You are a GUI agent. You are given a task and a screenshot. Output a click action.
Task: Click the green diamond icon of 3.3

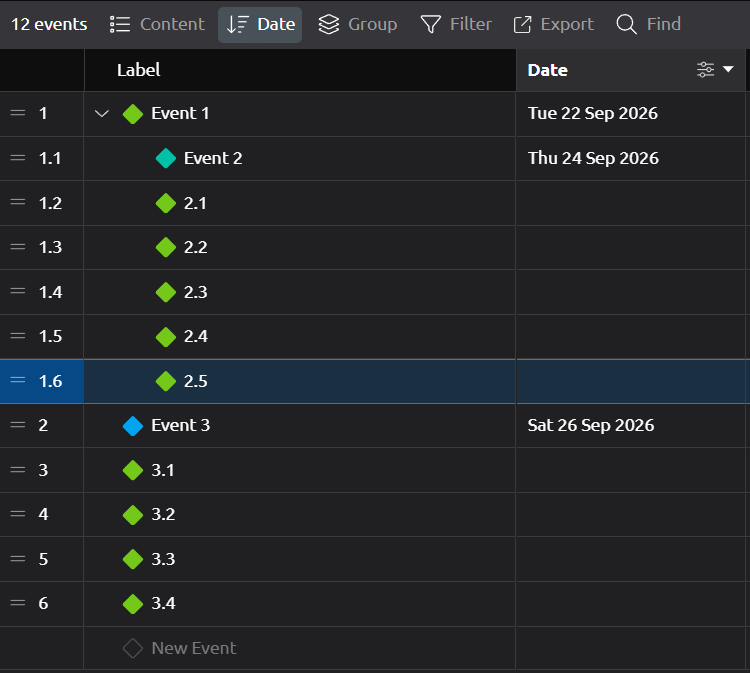point(133,559)
